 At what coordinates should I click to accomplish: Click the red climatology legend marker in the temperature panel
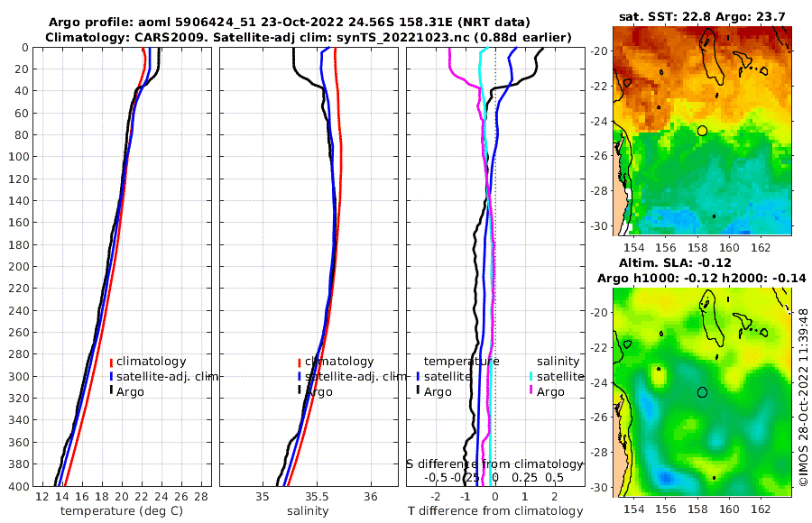pyautogui.click(x=111, y=362)
